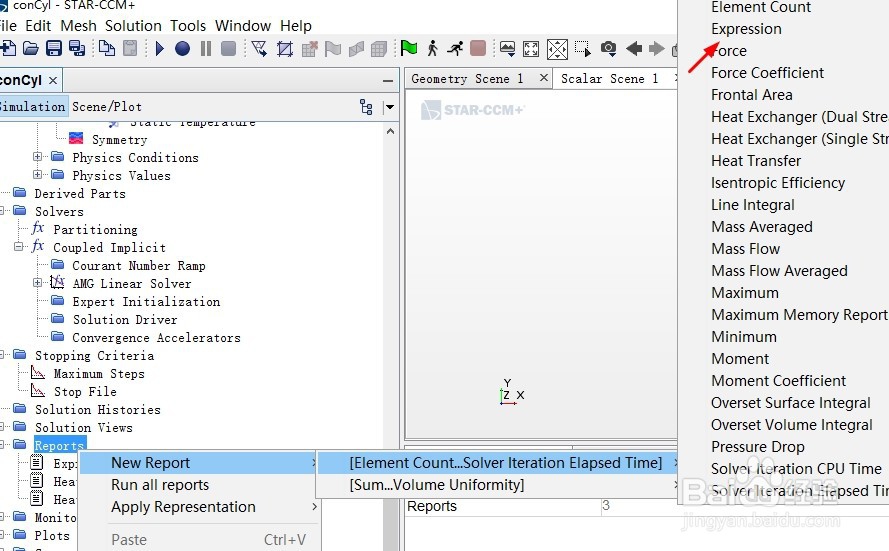Choose Run all reports
This screenshot has width=889, height=551.
(160, 485)
